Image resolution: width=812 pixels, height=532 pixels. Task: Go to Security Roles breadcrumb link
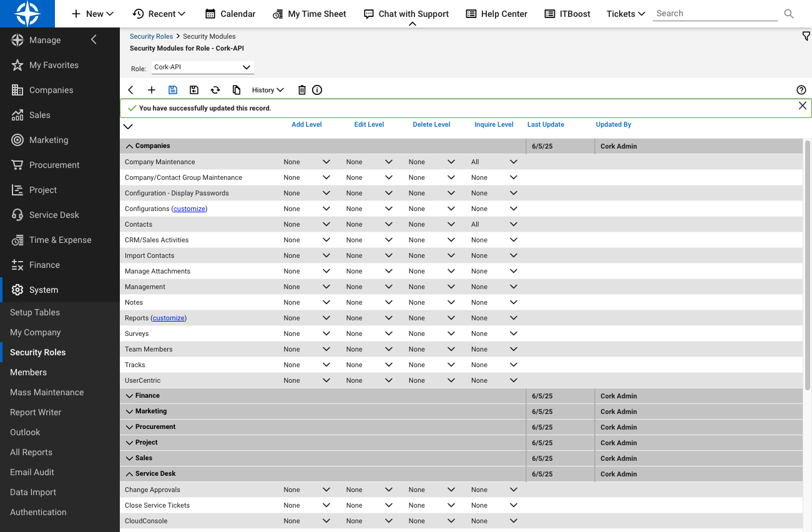coord(151,36)
